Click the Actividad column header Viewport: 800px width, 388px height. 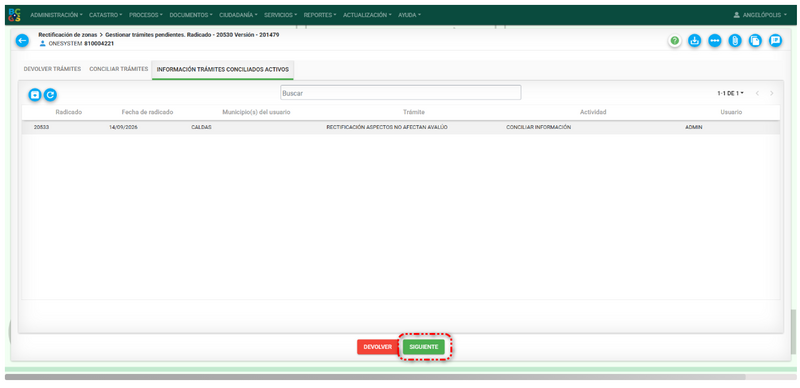coord(593,112)
